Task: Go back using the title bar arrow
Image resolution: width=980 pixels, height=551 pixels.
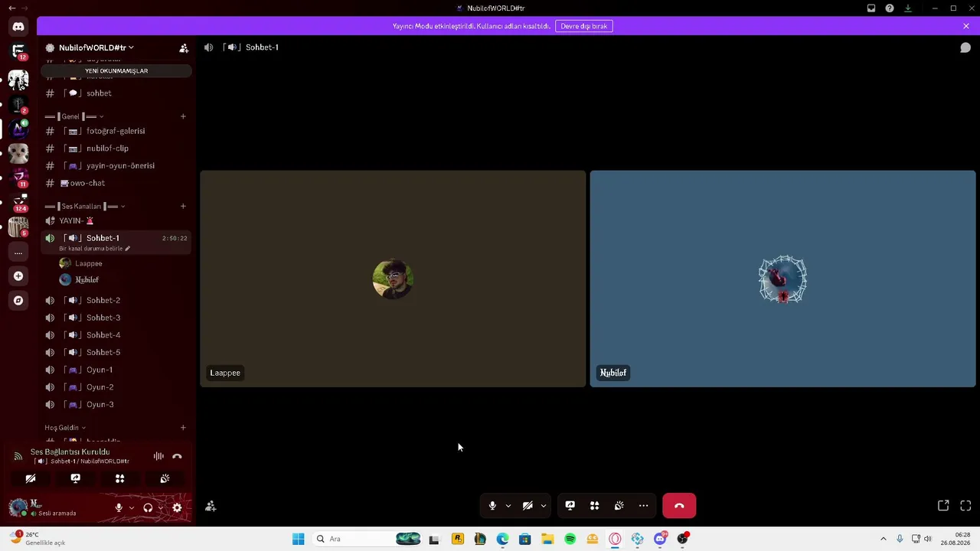Action: tap(11, 8)
